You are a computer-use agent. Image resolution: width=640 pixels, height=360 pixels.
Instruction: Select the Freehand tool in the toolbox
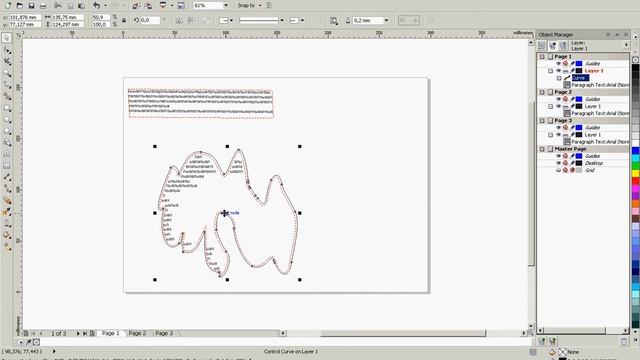tap(7, 84)
